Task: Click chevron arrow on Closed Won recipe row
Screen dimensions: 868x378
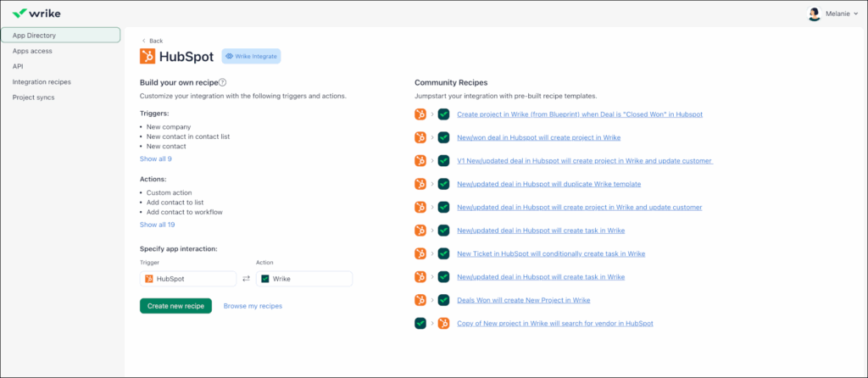Action: 432,114
